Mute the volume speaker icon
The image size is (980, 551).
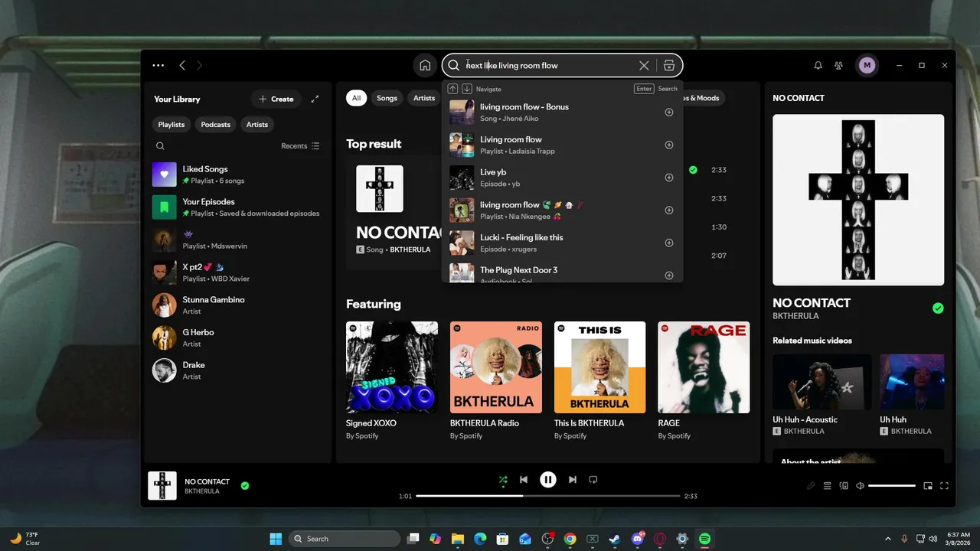860,486
